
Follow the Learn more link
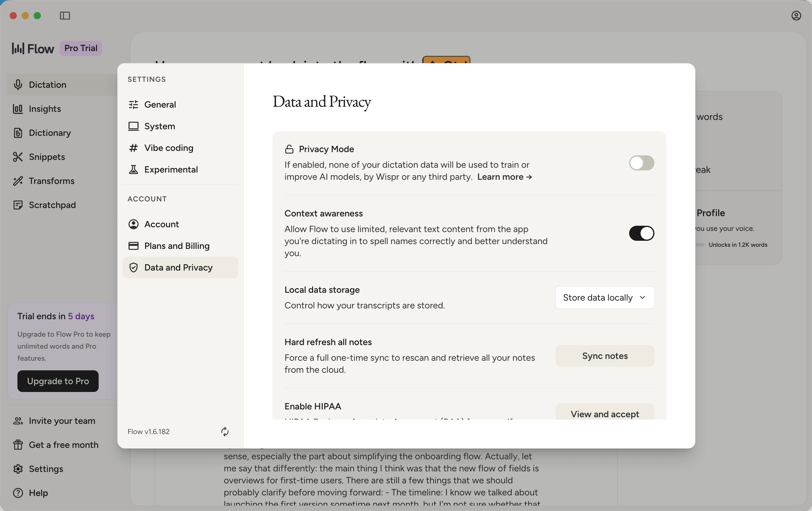[504, 177]
